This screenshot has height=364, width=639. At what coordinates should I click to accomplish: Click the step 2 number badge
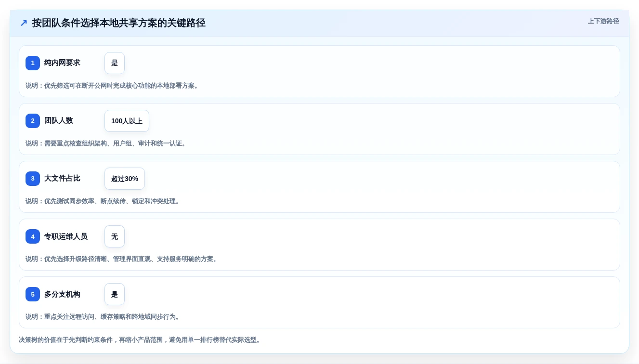click(x=33, y=121)
